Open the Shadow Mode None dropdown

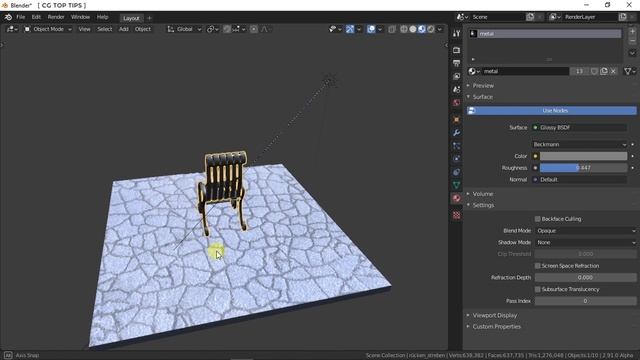(x=586, y=243)
